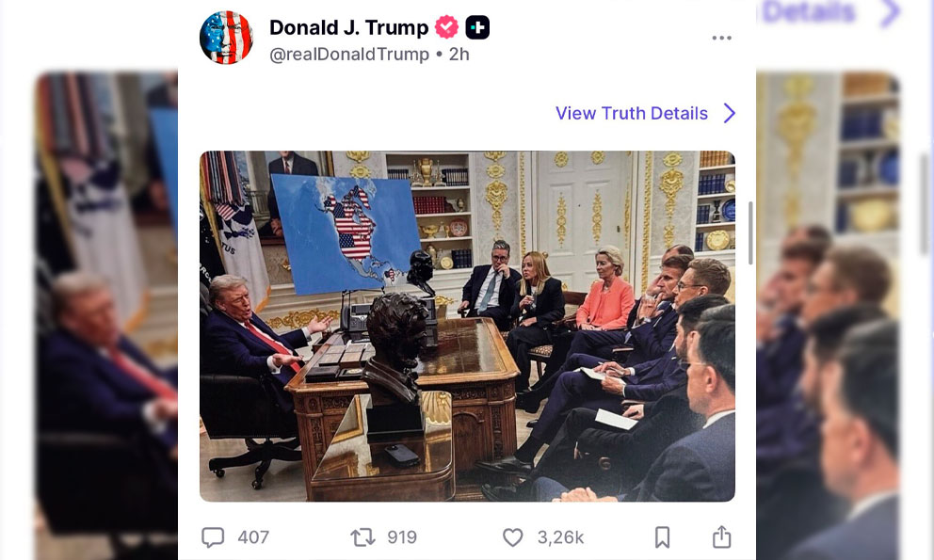Click the page scrollbar thumb

coord(750,232)
